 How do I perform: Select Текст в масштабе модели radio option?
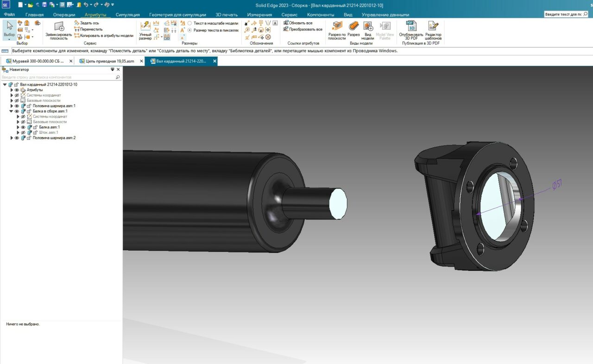tap(189, 23)
